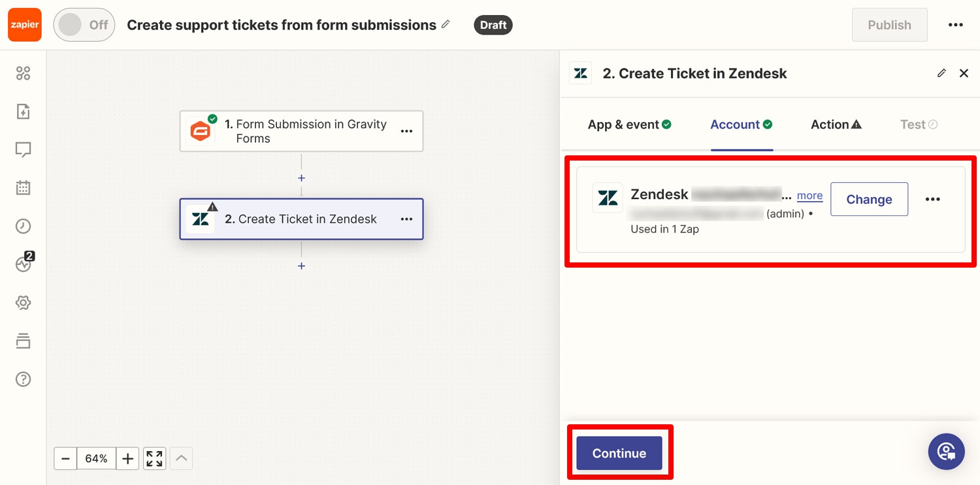Image resolution: width=980 pixels, height=485 pixels.
Task: Switch to the Action tab
Action: tap(836, 125)
